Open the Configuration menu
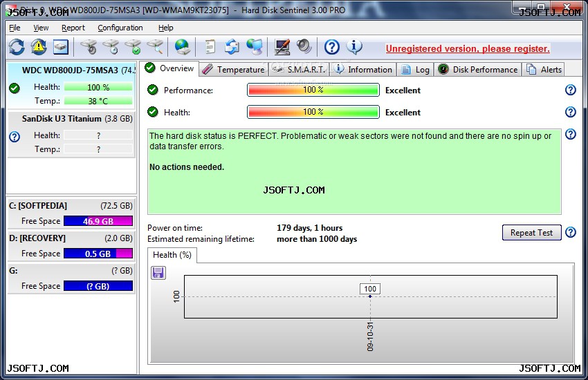Viewport: 588px width, 380px height. click(x=120, y=28)
